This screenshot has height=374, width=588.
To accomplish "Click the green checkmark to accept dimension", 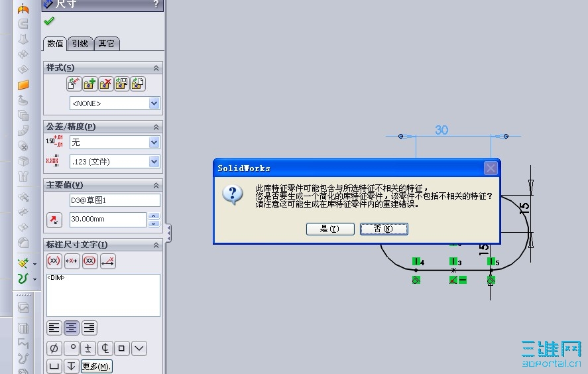I will (49, 21).
